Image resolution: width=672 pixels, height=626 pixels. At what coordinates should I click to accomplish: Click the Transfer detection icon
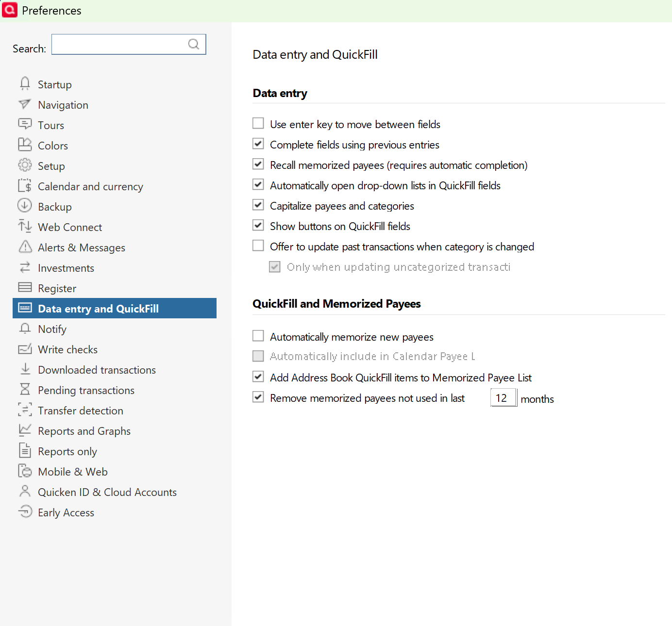pos(25,410)
